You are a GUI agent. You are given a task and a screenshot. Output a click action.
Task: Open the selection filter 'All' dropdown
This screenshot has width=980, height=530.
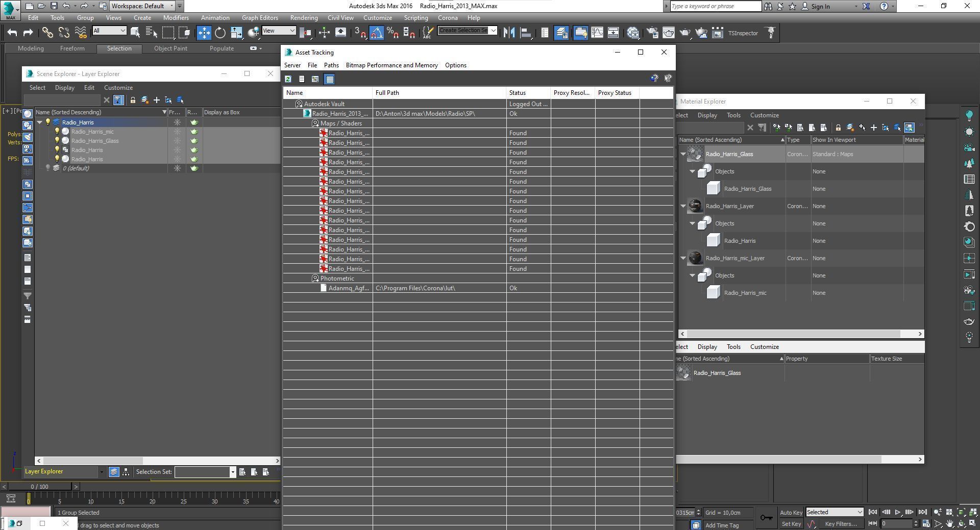[109, 31]
